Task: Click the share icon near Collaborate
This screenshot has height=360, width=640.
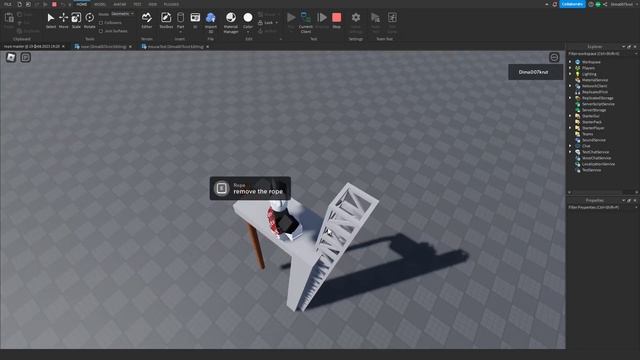Action: tap(605, 4)
